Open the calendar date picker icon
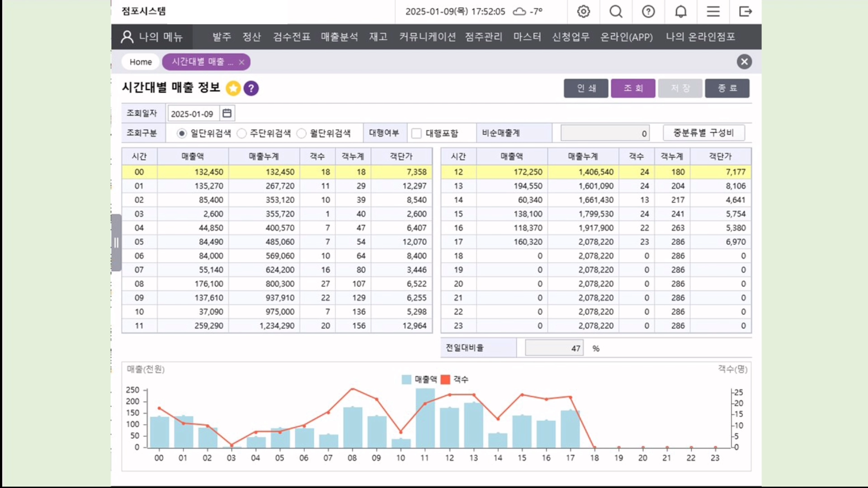Viewport: 868px width, 488px height. pos(227,113)
